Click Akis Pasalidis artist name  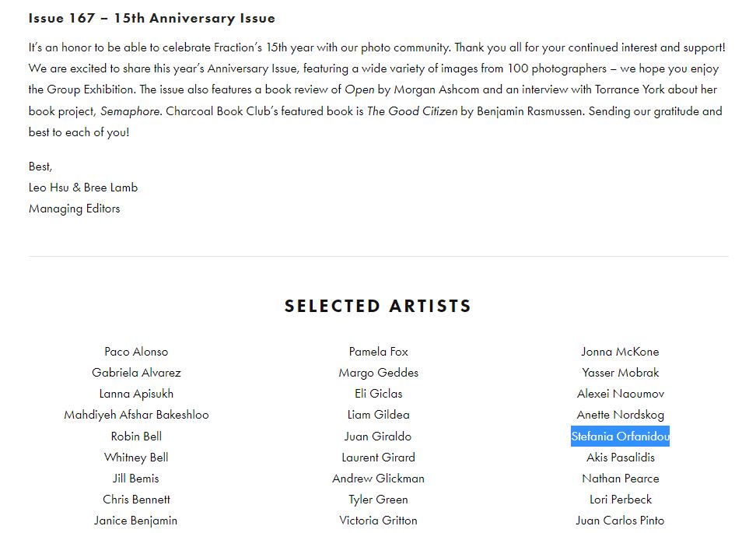pos(620,458)
